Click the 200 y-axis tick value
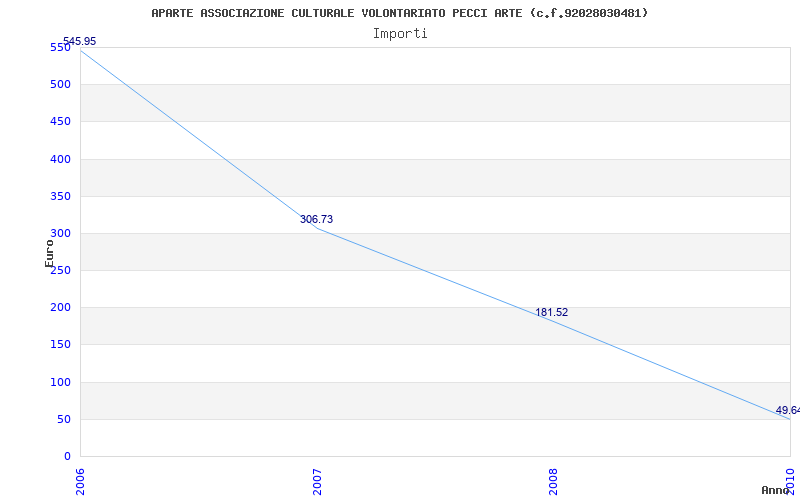This screenshot has height=500, width=800. pyautogui.click(x=60, y=308)
